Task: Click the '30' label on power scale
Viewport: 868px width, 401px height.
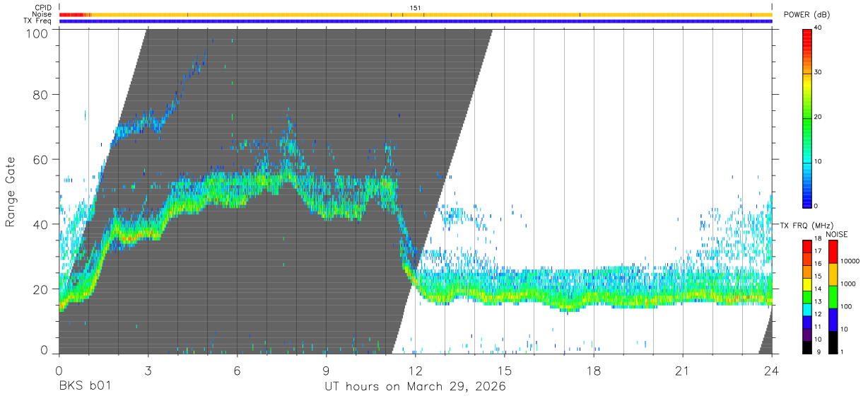Action: [x=818, y=72]
